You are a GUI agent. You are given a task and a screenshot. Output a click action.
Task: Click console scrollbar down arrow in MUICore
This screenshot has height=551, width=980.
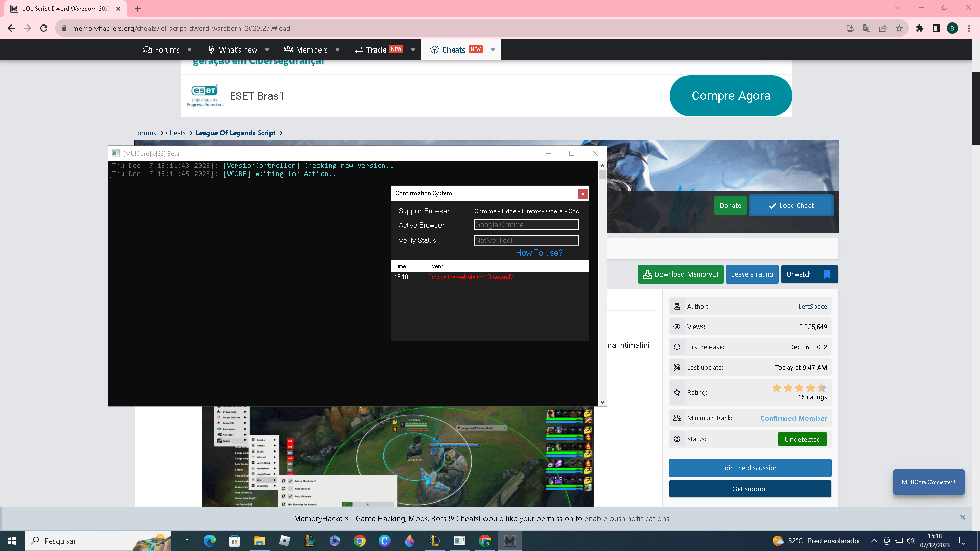coord(602,402)
